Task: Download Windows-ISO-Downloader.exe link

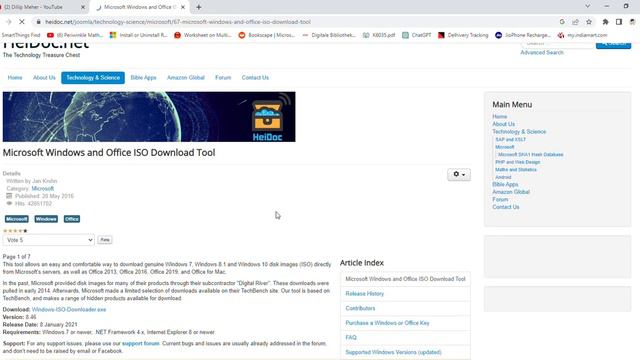Action: 69,310
